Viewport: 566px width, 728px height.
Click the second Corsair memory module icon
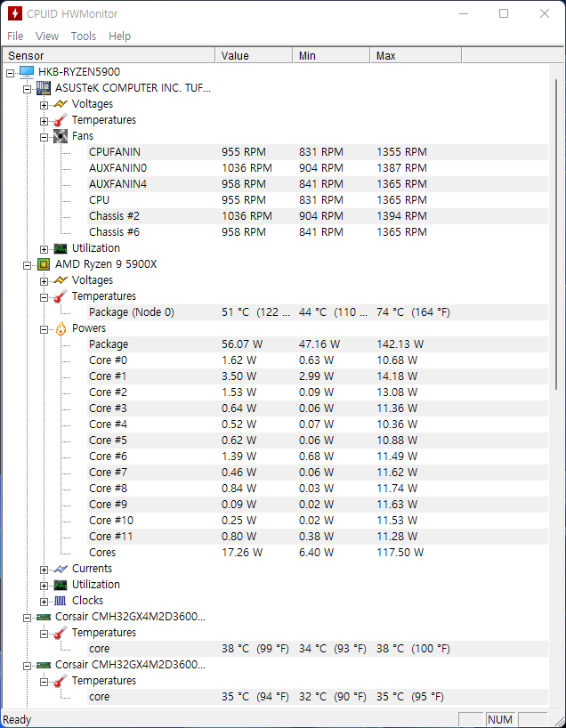pyautogui.click(x=44, y=665)
